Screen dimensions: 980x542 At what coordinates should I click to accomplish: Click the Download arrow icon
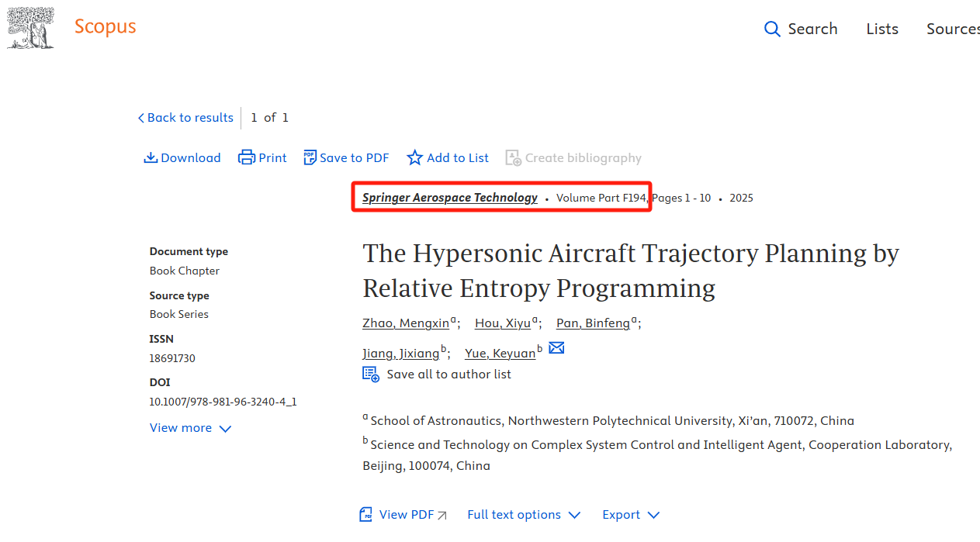coord(151,158)
